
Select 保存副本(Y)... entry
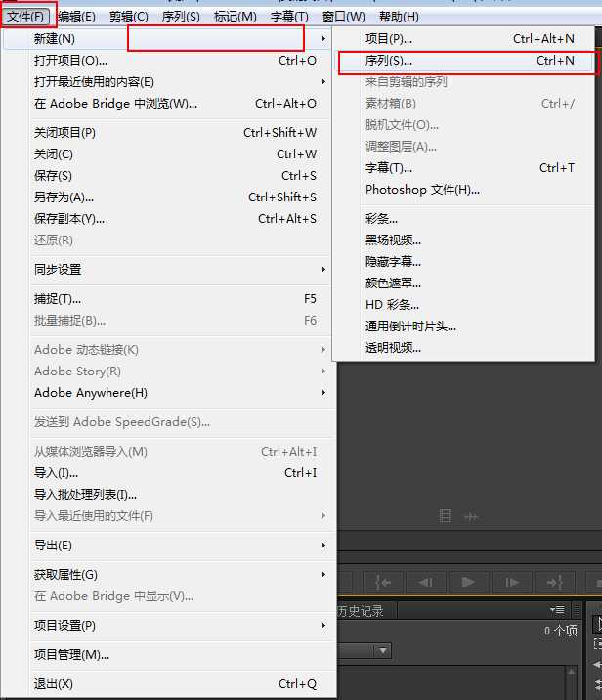click(167, 218)
